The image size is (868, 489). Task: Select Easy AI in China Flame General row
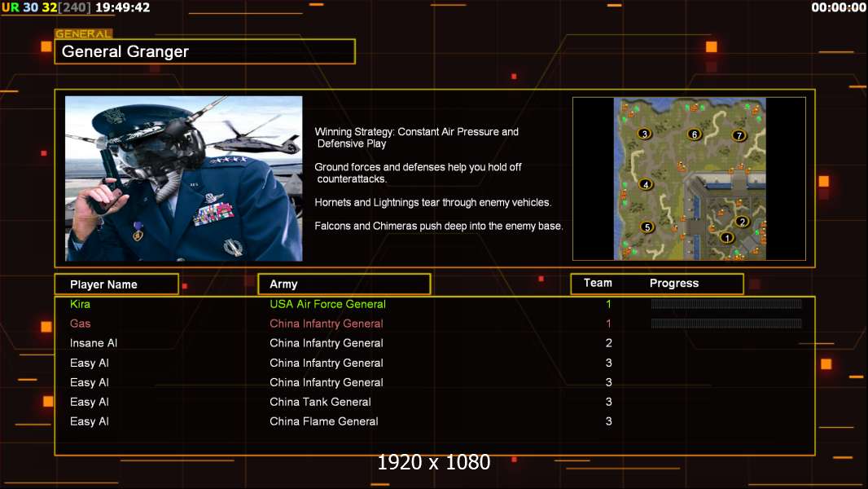89,421
